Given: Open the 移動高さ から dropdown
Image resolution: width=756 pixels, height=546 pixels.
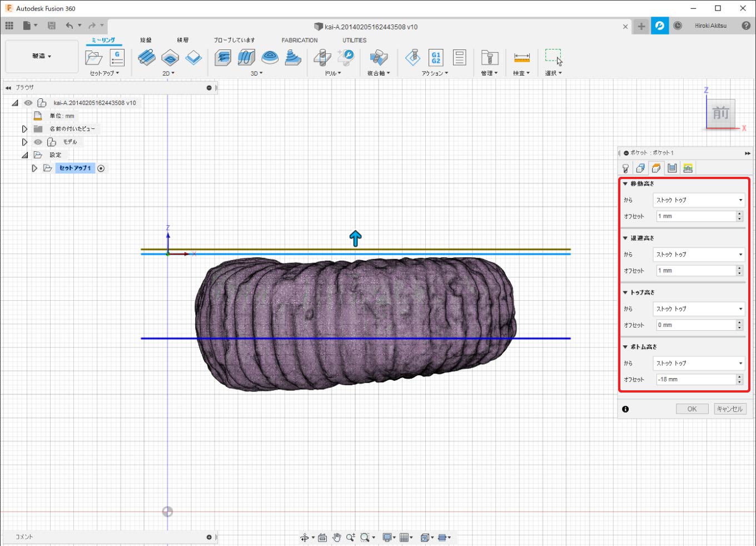Looking at the screenshot, I should 699,200.
